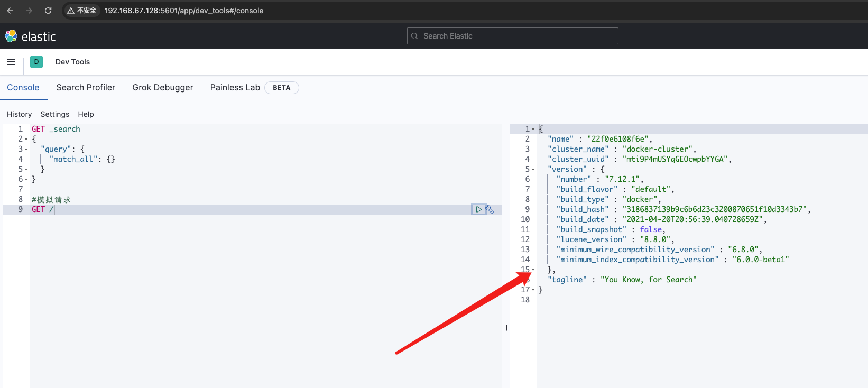Click the build_flavor "default" value

[x=651, y=189]
